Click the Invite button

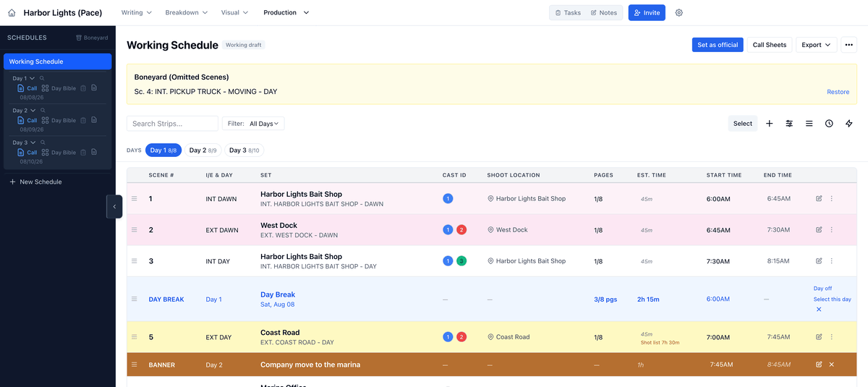647,13
